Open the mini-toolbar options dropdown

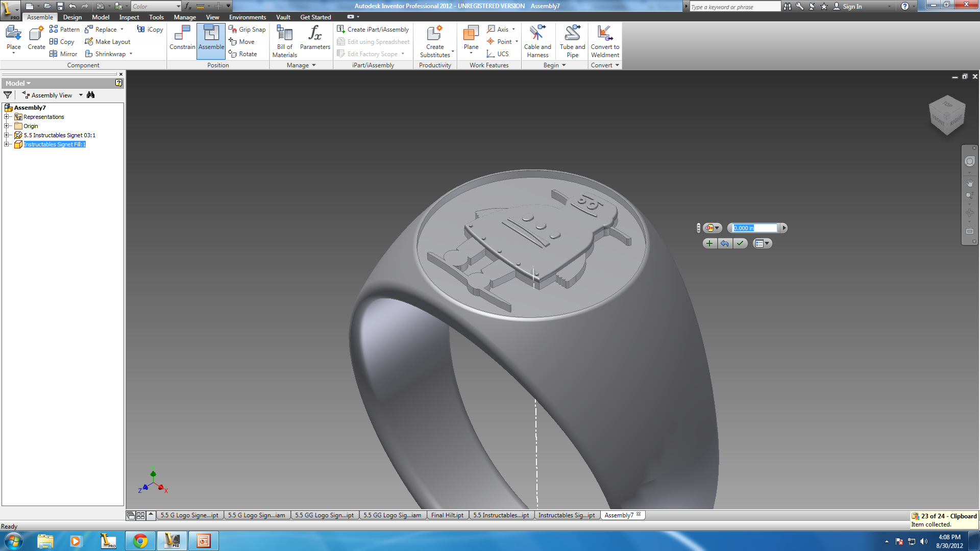click(762, 243)
